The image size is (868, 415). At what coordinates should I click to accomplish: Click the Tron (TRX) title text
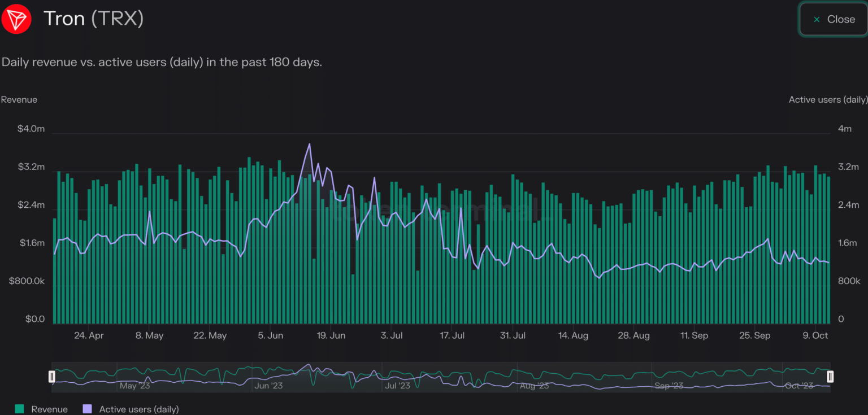pyautogui.click(x=93, y=19)
